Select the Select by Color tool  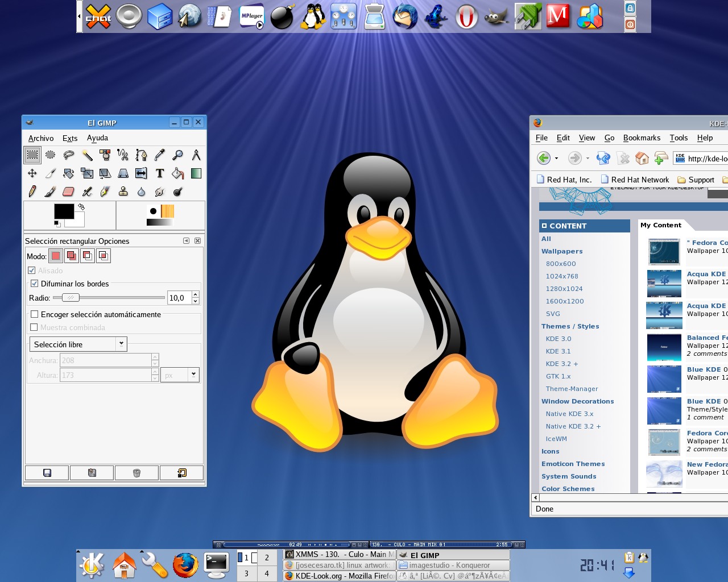click(105, 155)
